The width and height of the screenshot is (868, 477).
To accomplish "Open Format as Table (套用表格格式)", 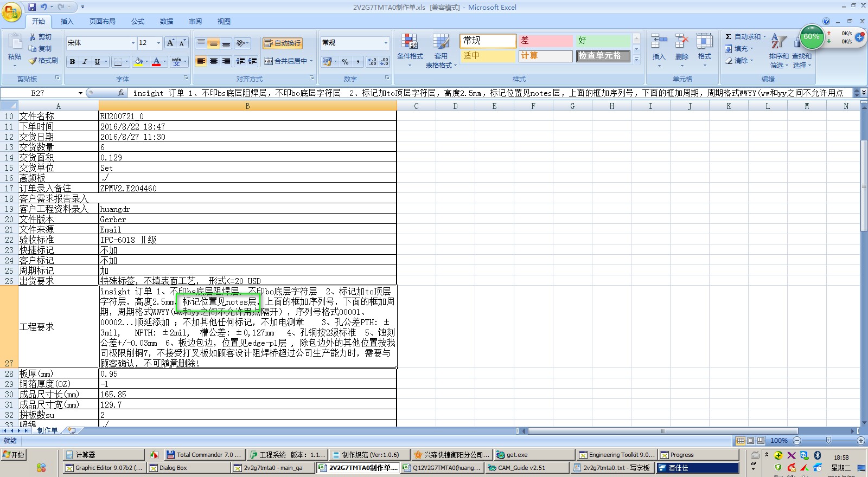I will [x=441, y=50].
